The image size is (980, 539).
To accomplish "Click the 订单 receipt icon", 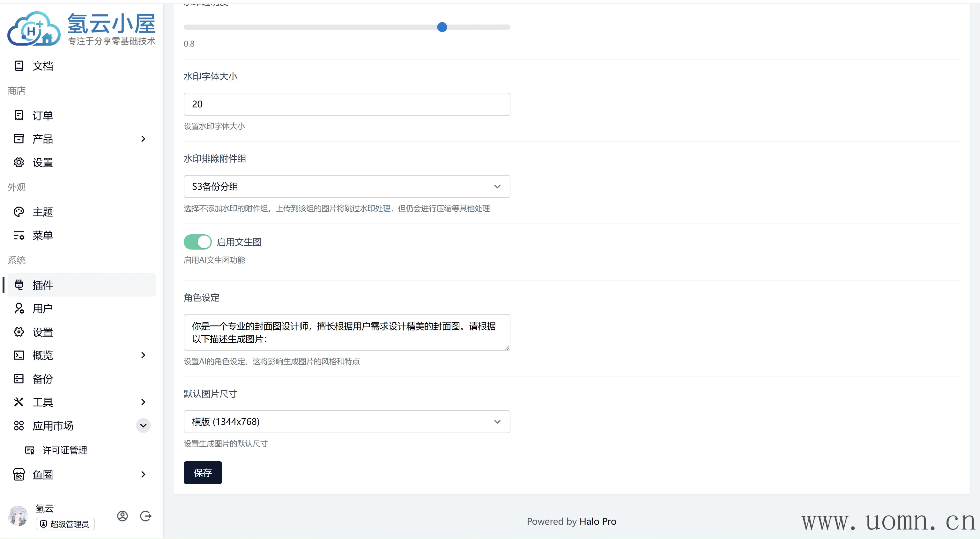I will click(x=19, y=115).
